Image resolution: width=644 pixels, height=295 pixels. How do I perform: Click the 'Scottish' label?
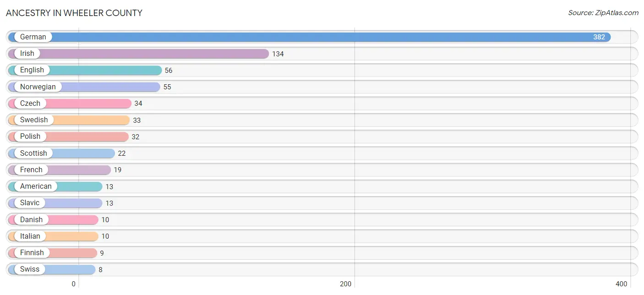coord(33,153)
